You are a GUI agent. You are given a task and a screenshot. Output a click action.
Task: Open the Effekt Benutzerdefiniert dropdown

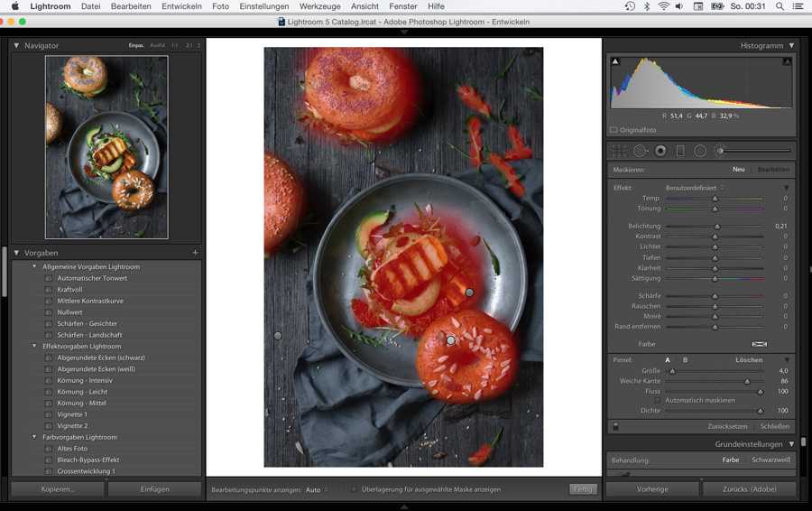pos(695,188)
